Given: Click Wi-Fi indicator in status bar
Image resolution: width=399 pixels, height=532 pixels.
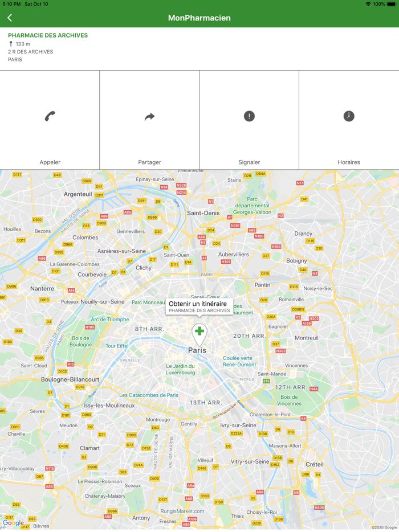Looking at the screenshot, I should [x=368, y=4].
